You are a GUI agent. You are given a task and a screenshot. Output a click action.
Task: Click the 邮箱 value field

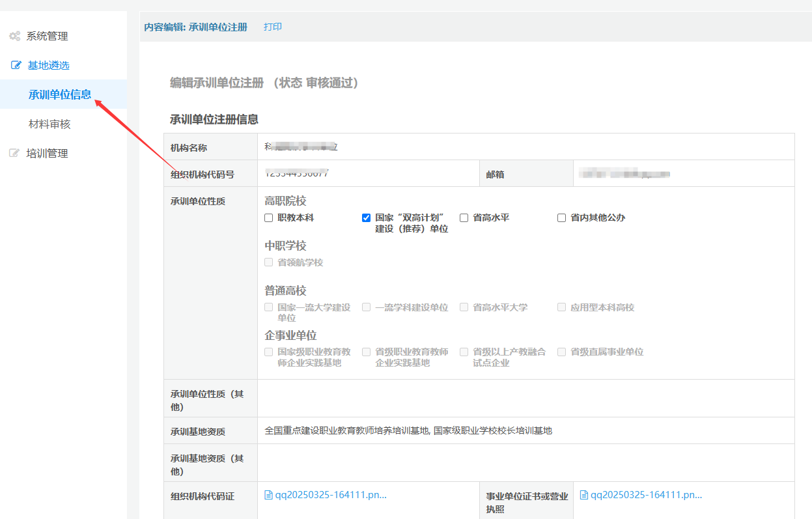coord(683,174)
